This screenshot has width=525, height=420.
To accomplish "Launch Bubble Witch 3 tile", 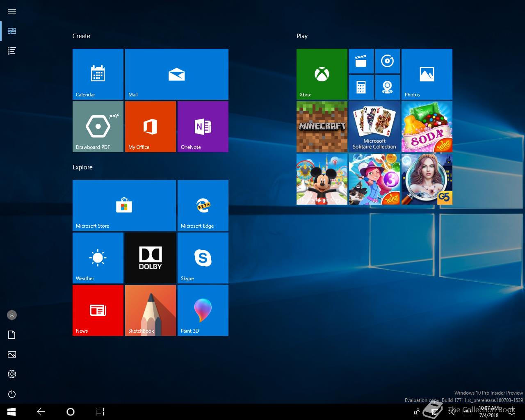I will pos(374,179).
